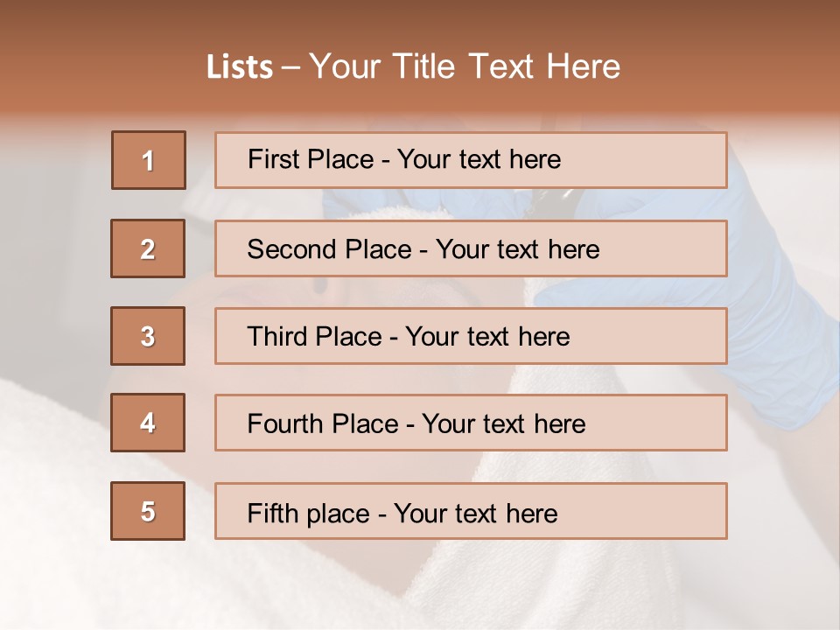The width and height of the screenshot is (840, 630).
Task: Select the number 2 box
Action: (x=148, y=248)
